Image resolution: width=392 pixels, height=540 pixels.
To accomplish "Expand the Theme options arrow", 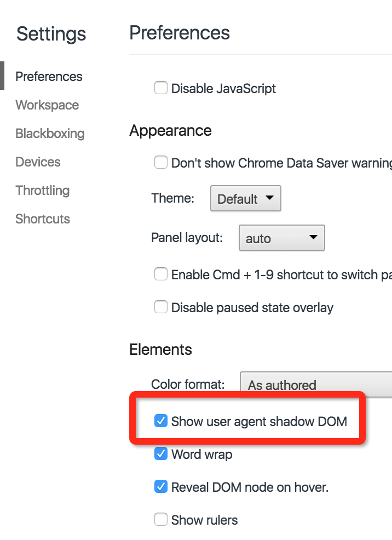I will pyautogui.click(x=269, y=198).
